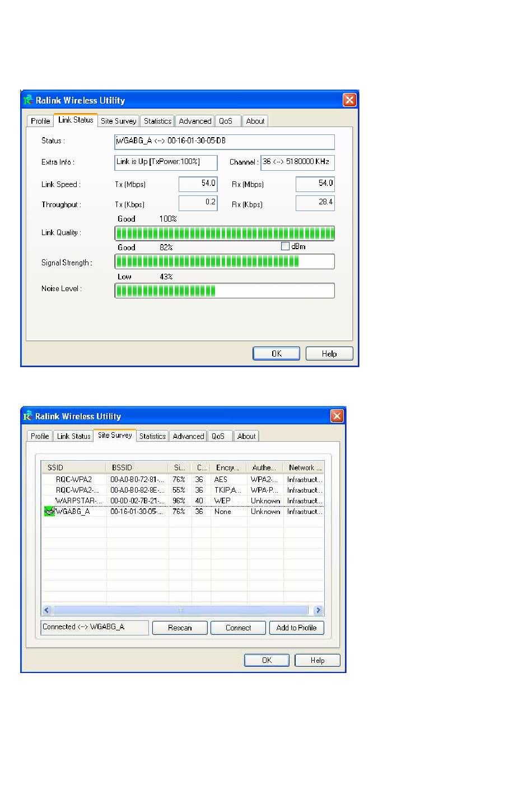Click the Rx (Mbps) link speed value 54.0
This screenshot has width=532, height=795.
315,184
